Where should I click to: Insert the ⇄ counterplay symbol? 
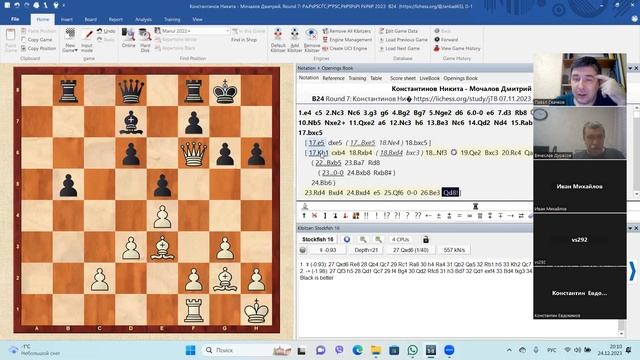521,216
